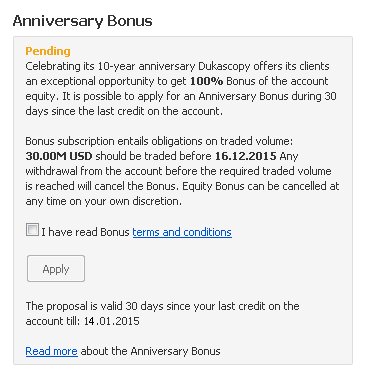365x375 pixels.
Task: Click the 'withdrawal from the account' line
Action: coord(178,171)
